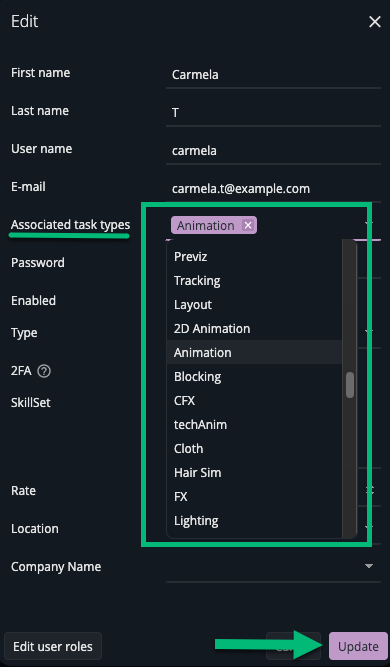Click the SkillSet label
The height and width of the screenshot is (667, 390).
[x=31, y=402]
